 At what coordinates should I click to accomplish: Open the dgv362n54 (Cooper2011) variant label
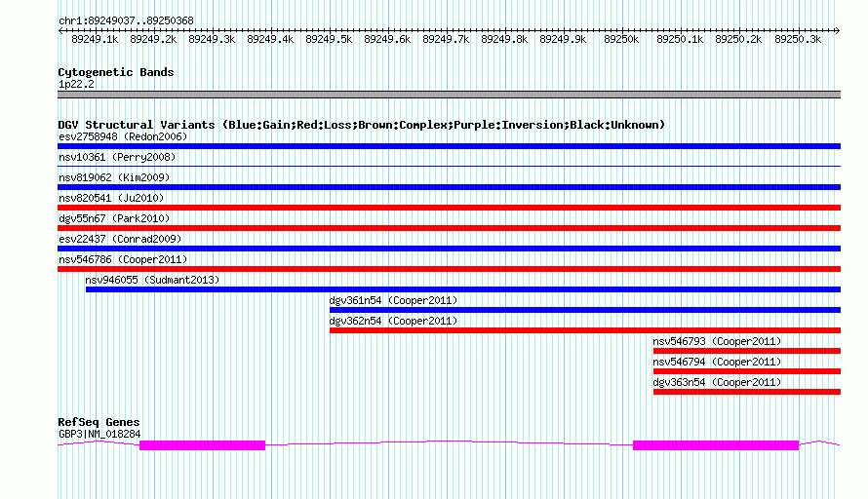(393, 321)
